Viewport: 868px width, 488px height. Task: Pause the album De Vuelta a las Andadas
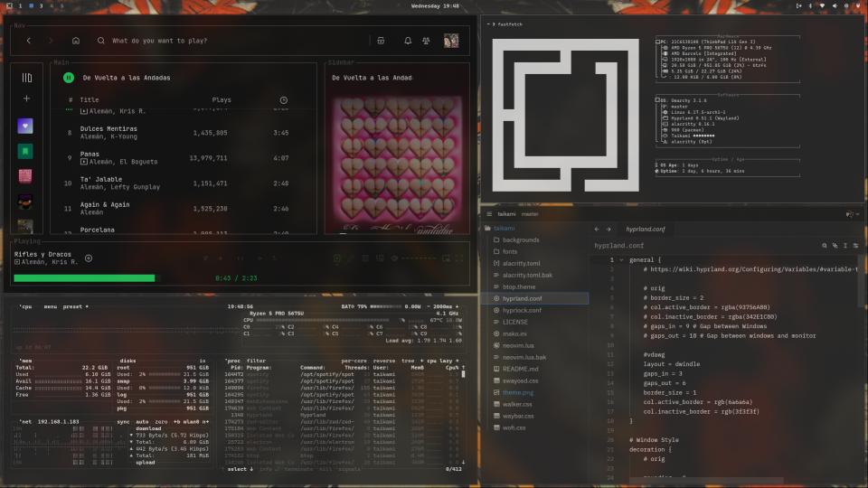click(x=69, y=78)
